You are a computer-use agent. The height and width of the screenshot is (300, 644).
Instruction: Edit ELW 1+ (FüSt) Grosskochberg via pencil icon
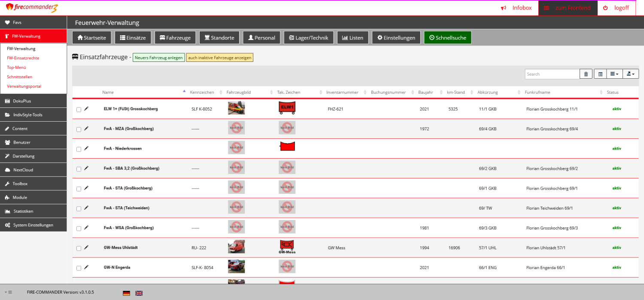pyautogui.click(x=86, y=109)
